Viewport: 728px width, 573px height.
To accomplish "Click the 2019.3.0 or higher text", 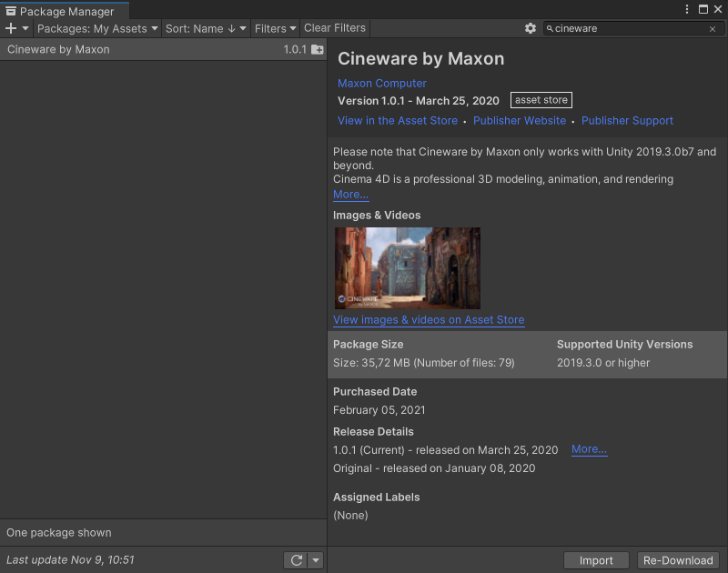I will [603, 363].
